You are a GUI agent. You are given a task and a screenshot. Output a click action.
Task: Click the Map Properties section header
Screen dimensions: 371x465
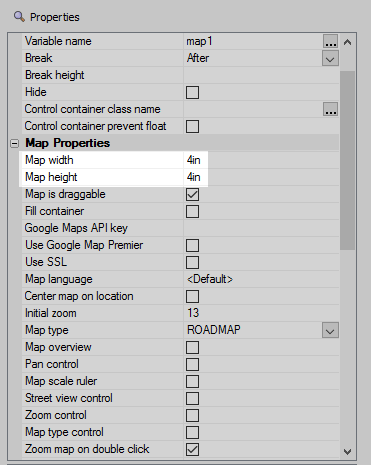pos(68,143)
